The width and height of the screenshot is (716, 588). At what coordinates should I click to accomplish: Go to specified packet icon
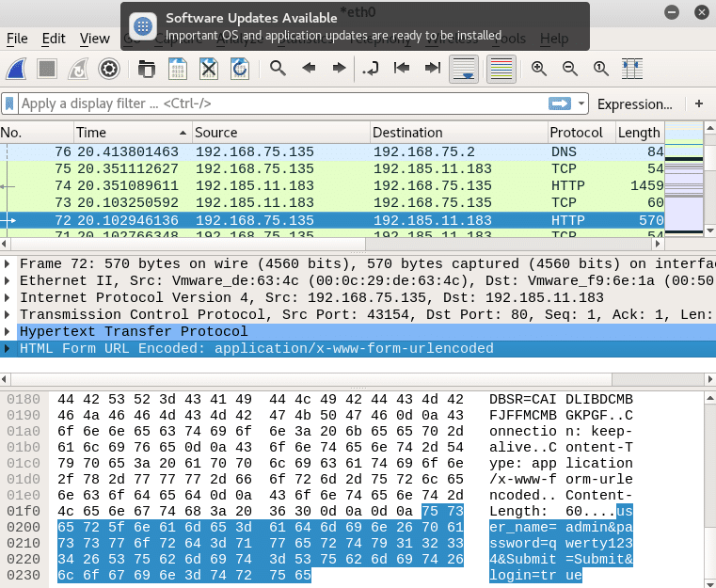371,69
